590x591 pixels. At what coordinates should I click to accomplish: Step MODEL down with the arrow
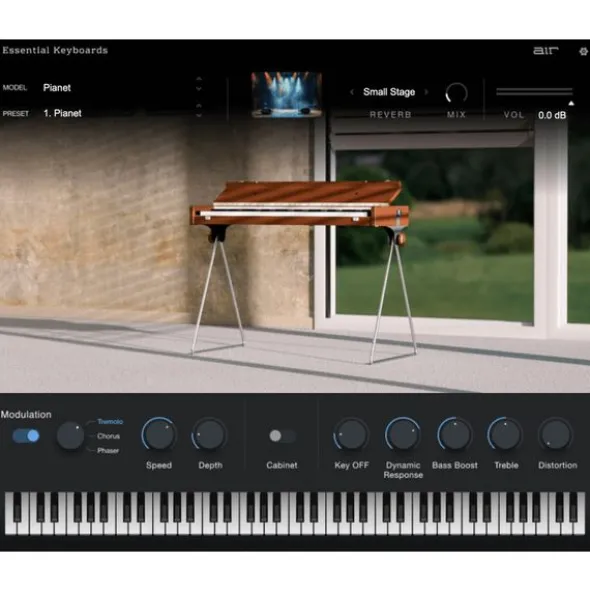tap(199, 89)
